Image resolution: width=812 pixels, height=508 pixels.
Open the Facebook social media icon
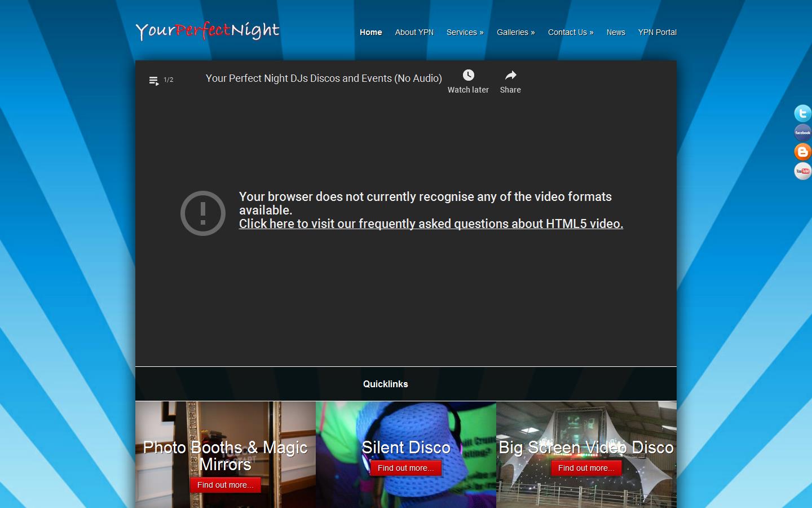802,133
